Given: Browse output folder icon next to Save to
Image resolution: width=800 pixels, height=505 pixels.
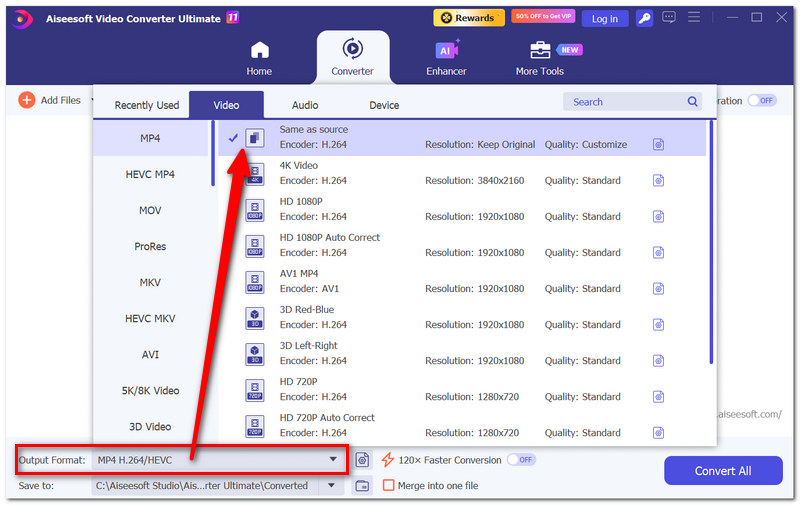Looking at the screenshot, I should (362, 486).
